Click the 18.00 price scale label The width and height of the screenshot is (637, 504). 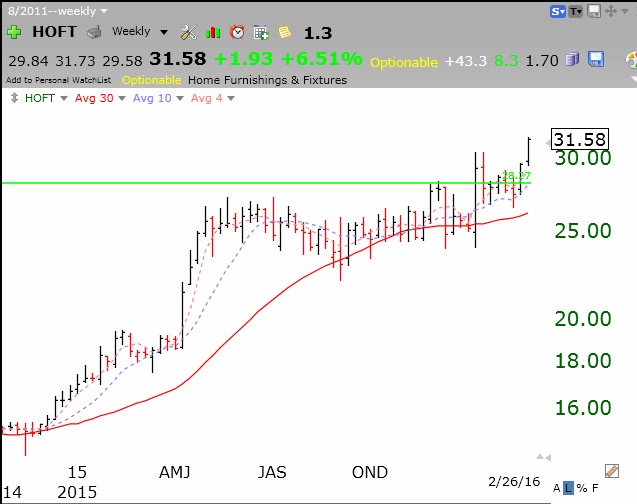(x=583, y=361)
